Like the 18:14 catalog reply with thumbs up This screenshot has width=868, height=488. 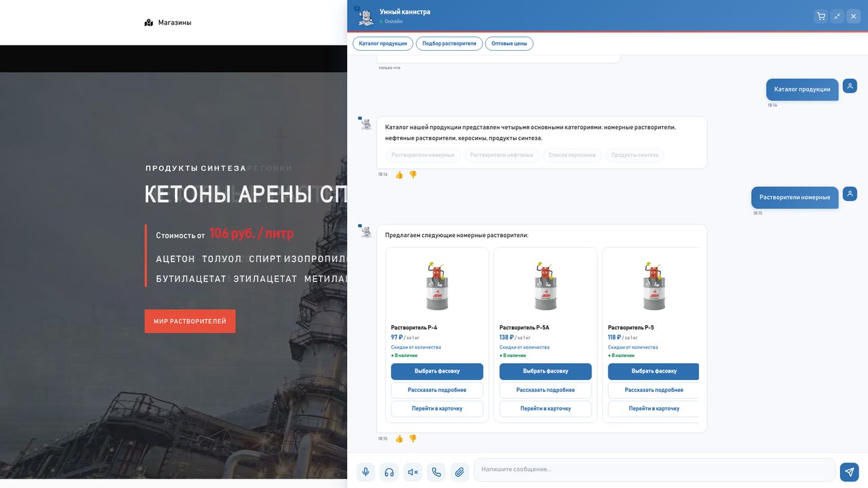[x=399, y=175]
